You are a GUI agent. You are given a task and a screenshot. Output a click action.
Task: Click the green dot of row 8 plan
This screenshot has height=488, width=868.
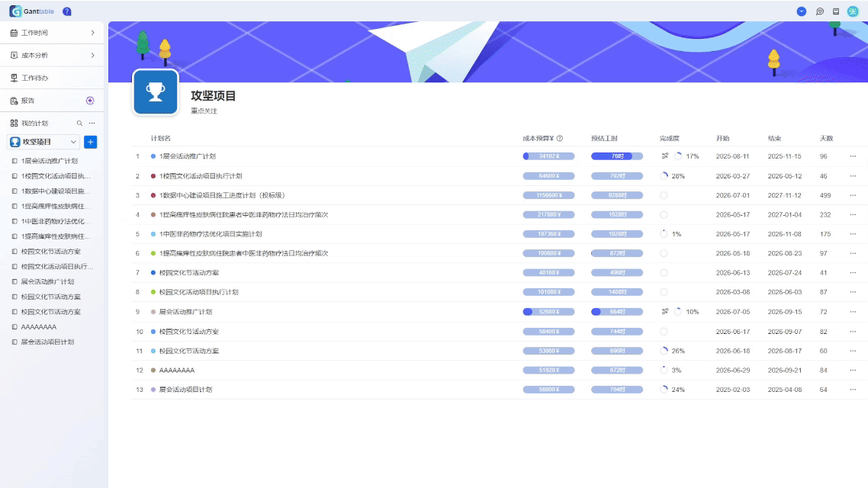pyautogui.click(x=153, y=292)
